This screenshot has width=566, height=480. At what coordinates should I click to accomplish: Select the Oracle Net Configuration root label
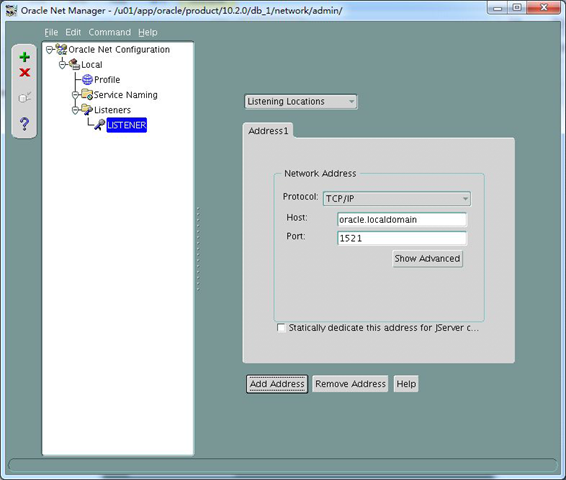coord(119,49)
